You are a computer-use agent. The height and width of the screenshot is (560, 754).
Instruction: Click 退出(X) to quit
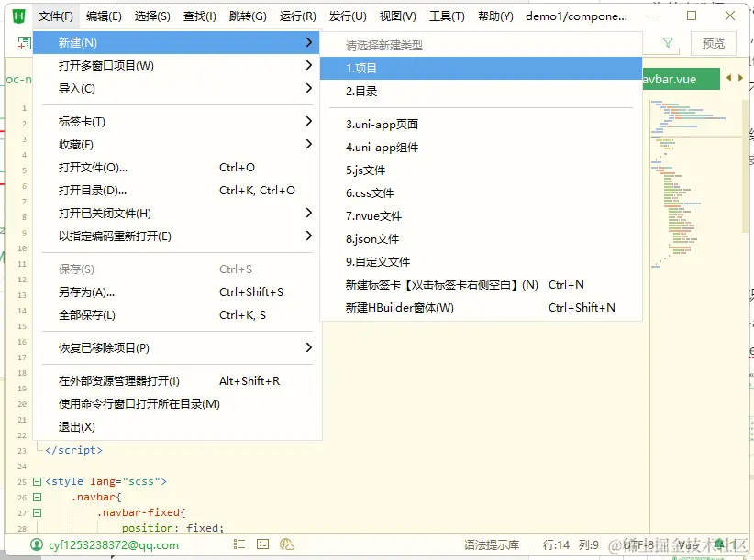[176, 427]
